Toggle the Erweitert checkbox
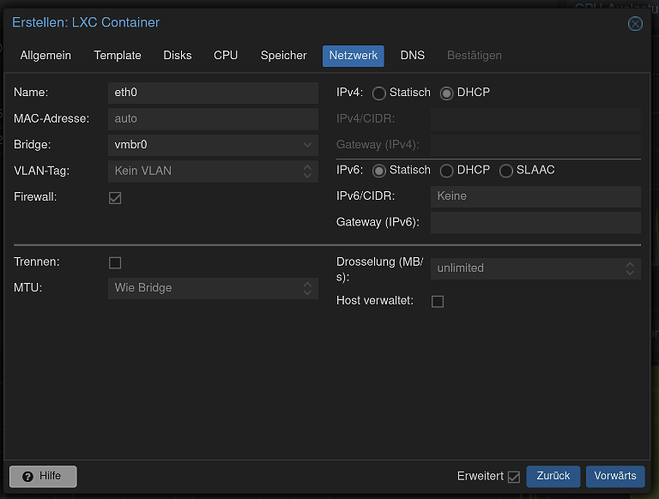 [x=514, y=477]
